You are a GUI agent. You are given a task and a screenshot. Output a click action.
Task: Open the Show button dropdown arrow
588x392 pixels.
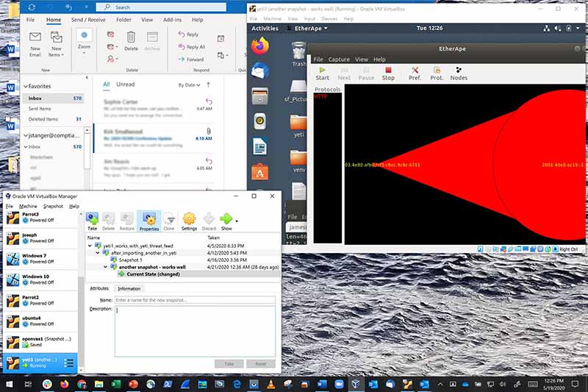click(236, 221)
